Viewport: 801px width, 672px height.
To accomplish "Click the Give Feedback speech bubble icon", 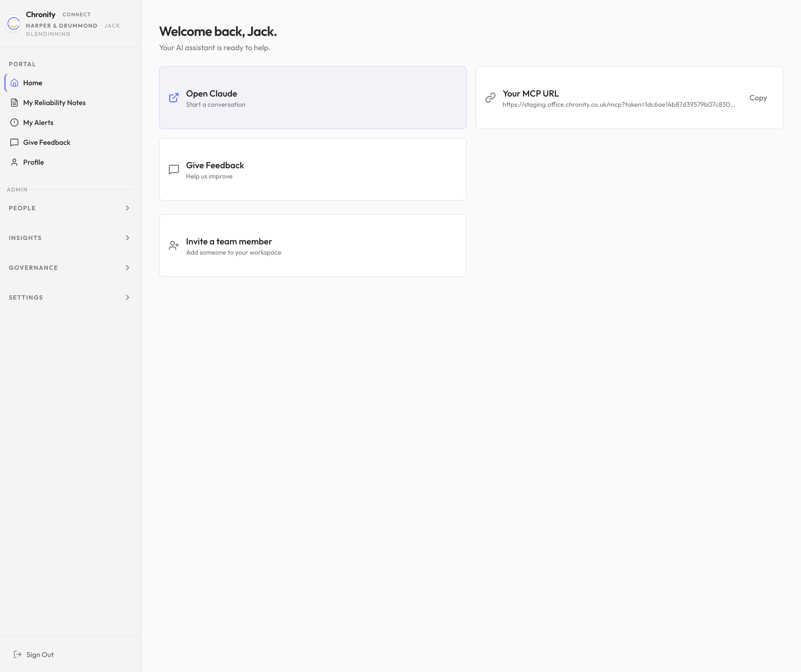I will click(x=14, y=142).
